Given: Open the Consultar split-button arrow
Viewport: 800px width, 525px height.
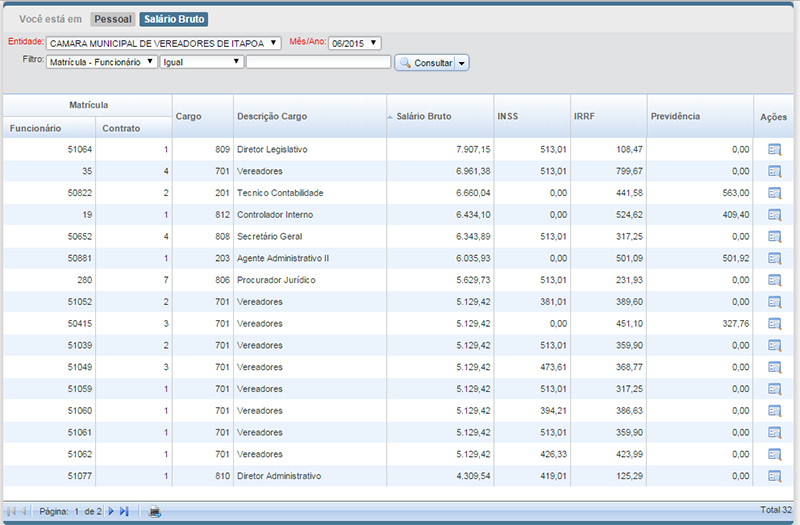Looking at the screenshot, I should [x=463, y=63].
